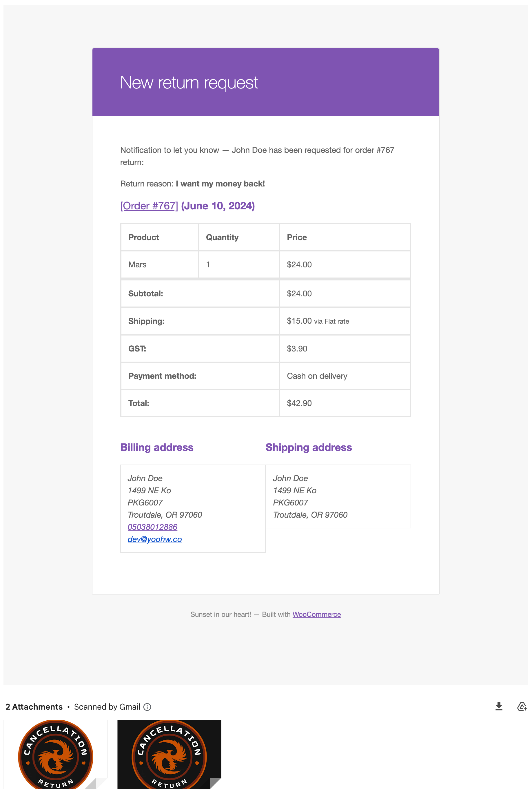Click the order date (June 10, 2024)
Image resolution: width=532 pixels, height=794 pixels.
coord(218,206)
